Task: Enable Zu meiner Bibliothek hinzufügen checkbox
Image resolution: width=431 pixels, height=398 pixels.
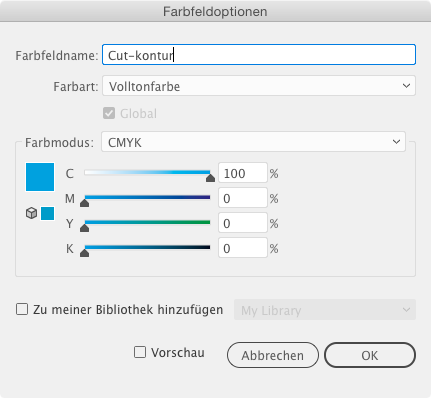Action: click(22, 309)
